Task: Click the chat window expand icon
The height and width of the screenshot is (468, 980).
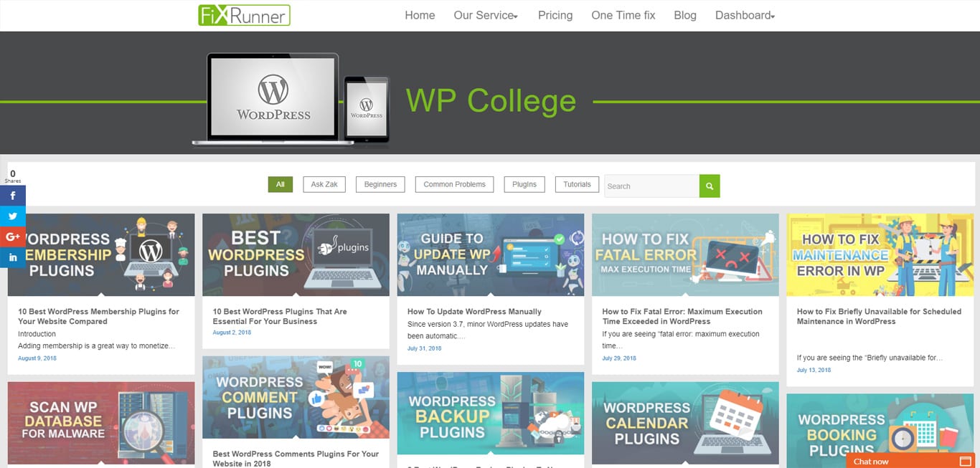Action: pos(966,461)
